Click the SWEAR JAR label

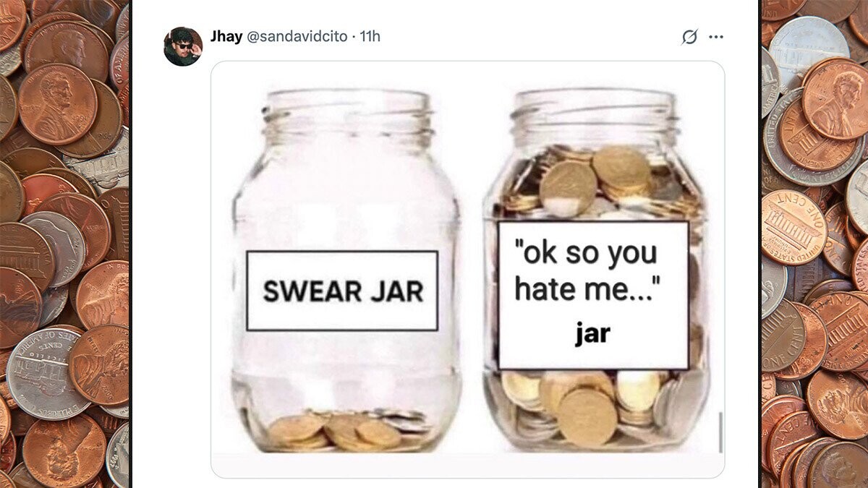point(342,291)
